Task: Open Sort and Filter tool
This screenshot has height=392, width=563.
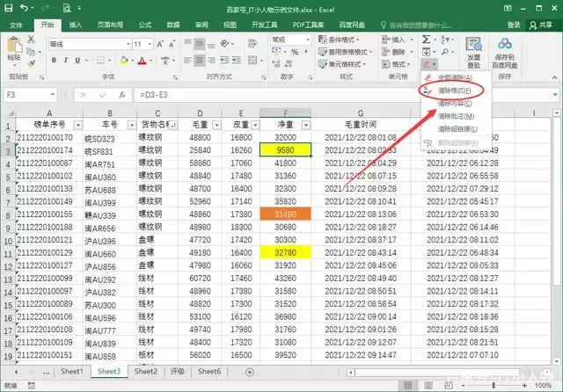Action: click(445, 40)
